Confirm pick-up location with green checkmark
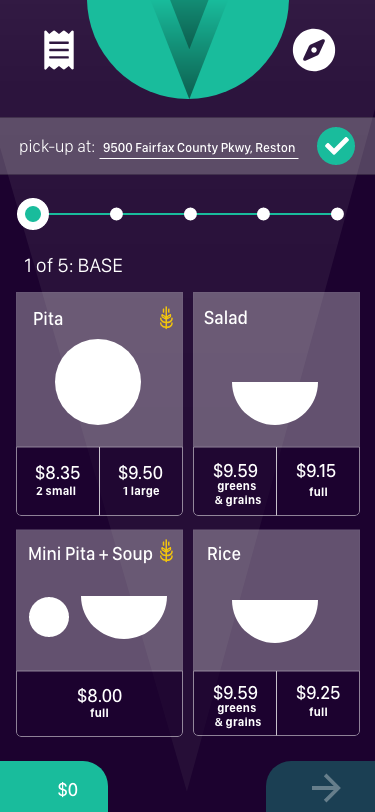The image size is (375, 812). click(336, 147)
